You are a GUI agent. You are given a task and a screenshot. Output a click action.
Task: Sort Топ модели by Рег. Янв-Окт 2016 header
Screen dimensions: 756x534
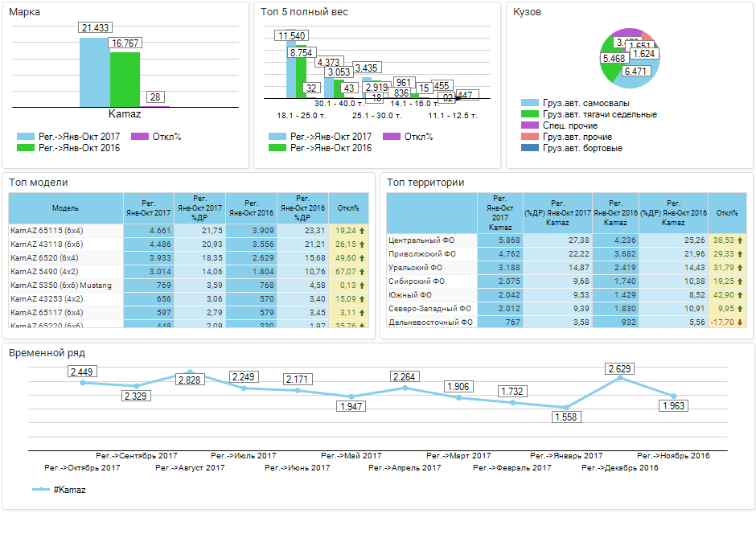point(251,208)
